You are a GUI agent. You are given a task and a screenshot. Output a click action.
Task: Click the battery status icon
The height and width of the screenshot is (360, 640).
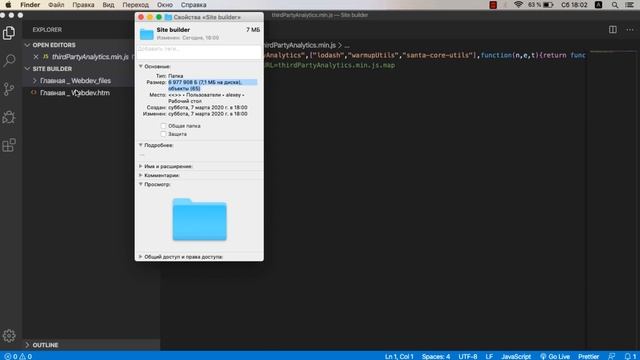548,5
